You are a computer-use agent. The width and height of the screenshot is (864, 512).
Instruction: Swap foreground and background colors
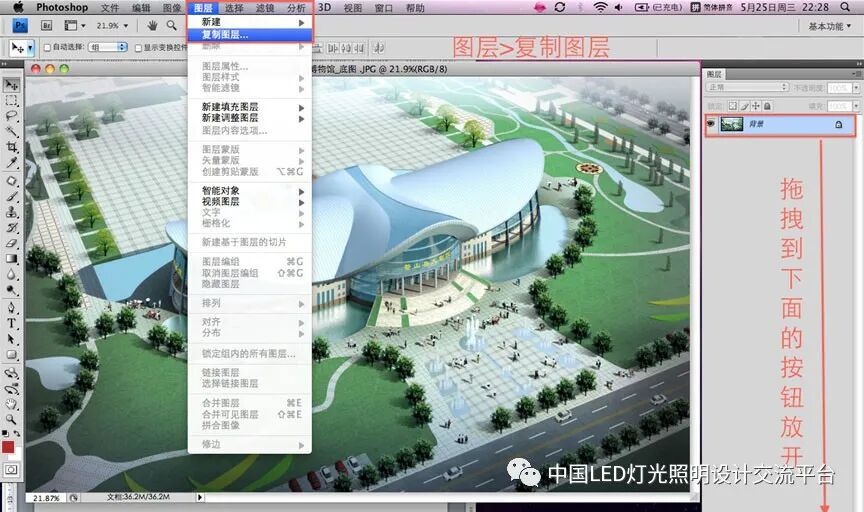coord(17,434)
